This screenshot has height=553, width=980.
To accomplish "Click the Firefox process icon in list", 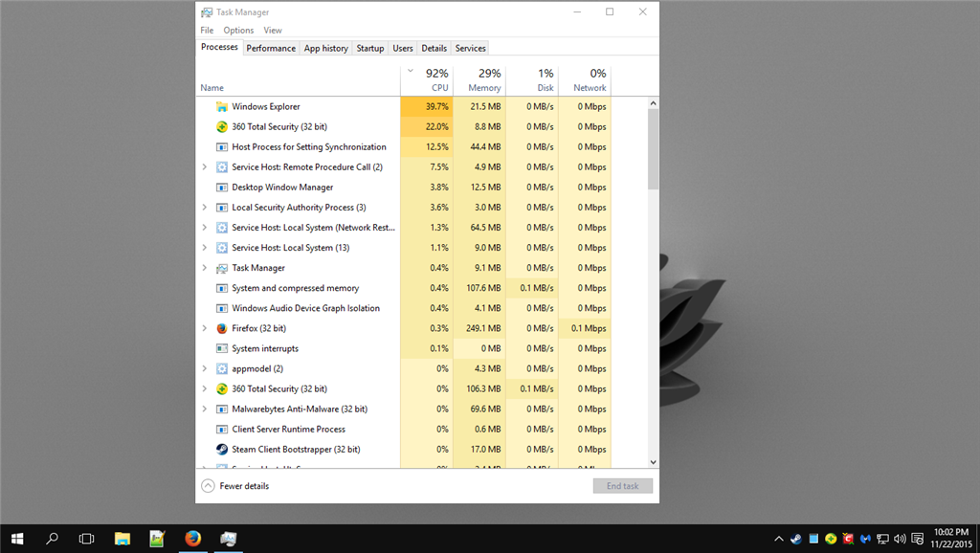I will [x=222, y=329].
